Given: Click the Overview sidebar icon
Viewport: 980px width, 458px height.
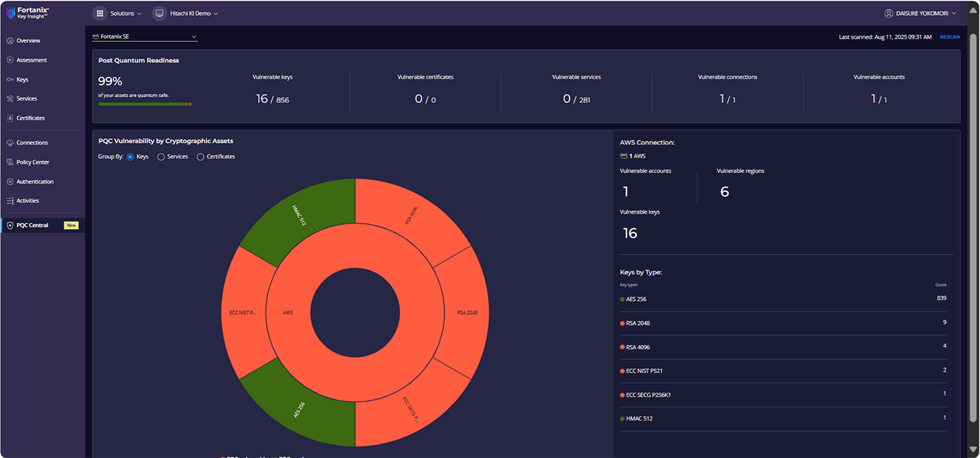Looking at the screenshot, I should (x=10, y=41).
